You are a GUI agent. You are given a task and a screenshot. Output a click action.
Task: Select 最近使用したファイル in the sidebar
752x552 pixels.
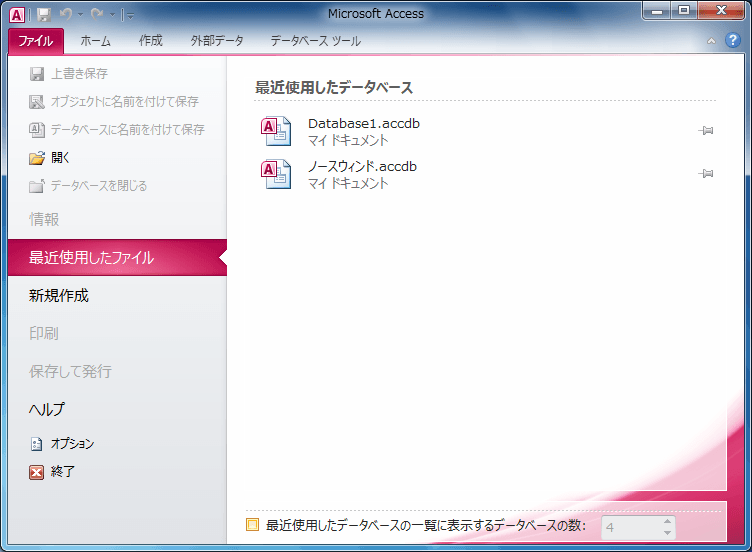pos(117,258)
